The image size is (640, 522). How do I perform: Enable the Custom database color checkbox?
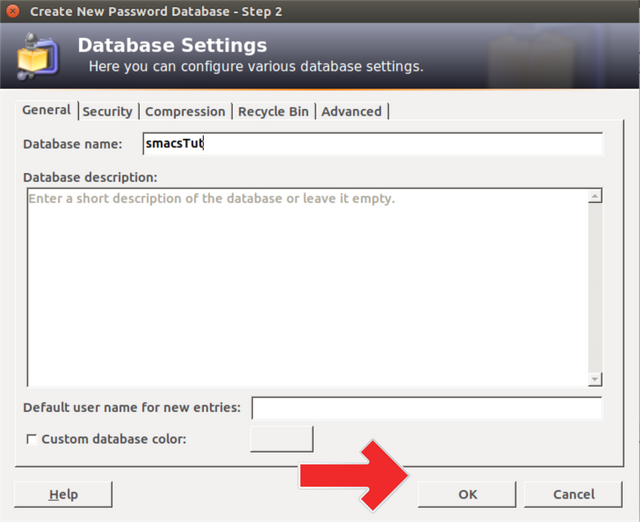31,439
